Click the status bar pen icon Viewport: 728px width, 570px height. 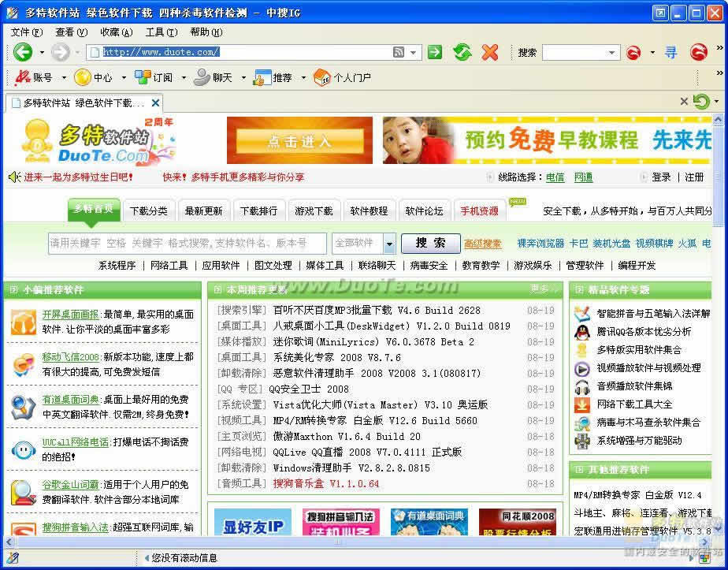(x=13, y=558)
